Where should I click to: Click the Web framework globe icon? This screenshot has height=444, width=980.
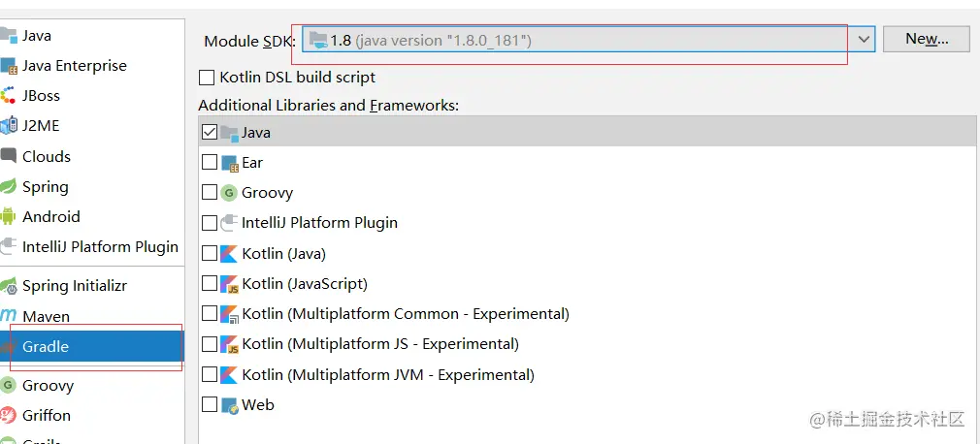click(x=229, y=405)
